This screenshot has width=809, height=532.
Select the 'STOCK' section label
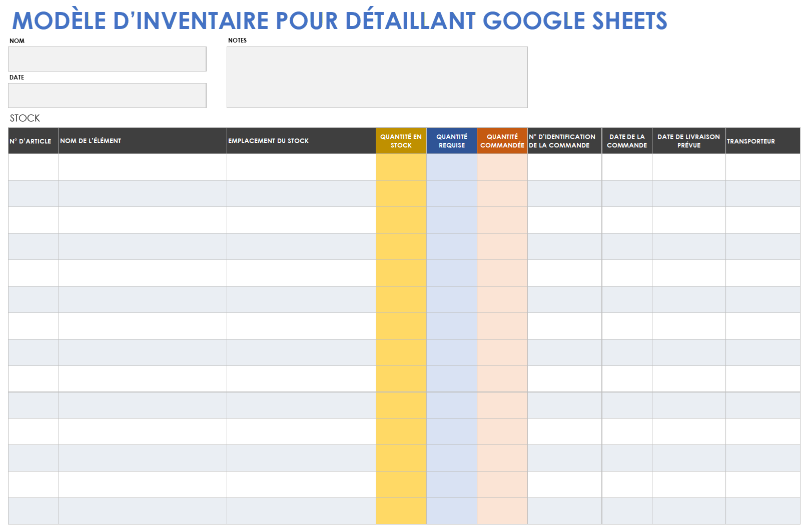pos(25,118)
